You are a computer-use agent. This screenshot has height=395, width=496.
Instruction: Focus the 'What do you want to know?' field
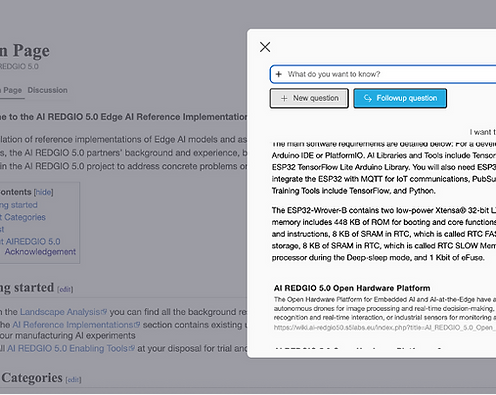(x=383, y=74)
